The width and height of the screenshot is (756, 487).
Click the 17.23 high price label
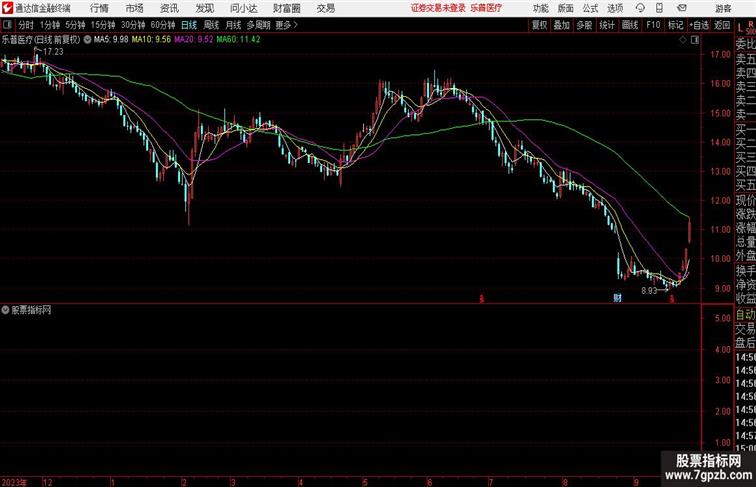coord(53,52)
